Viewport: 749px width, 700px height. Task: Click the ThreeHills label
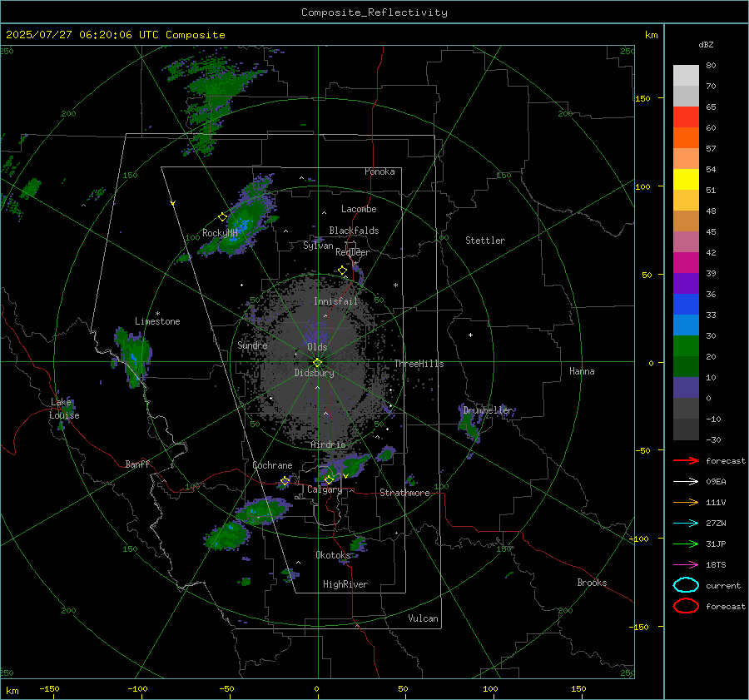click(419, 364)
